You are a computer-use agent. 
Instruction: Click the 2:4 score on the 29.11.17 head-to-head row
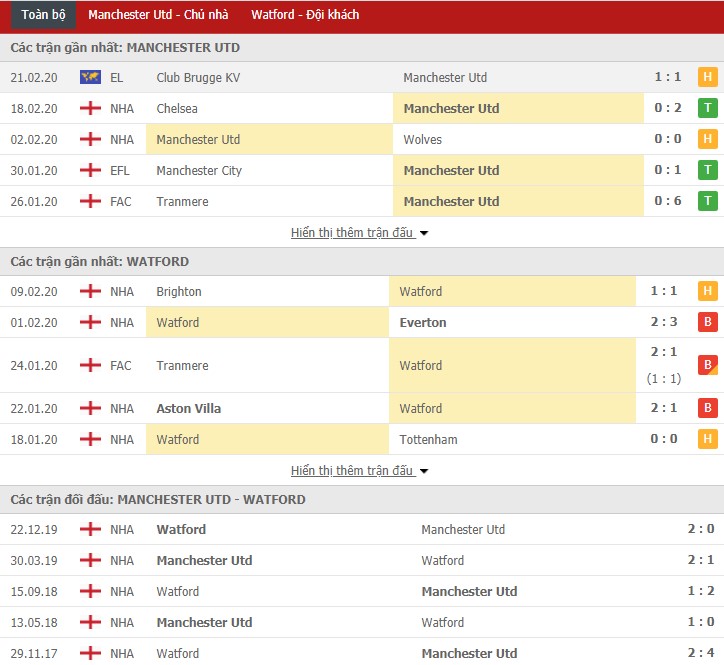click(x=700, y=653)
